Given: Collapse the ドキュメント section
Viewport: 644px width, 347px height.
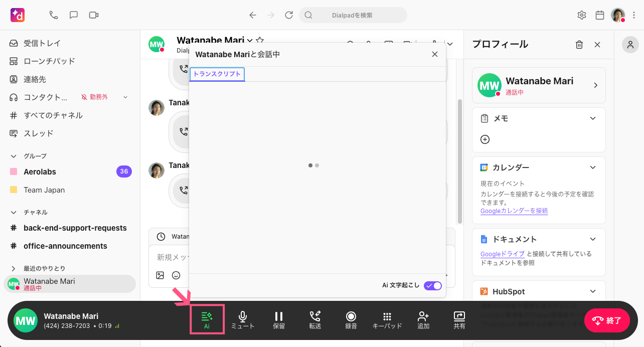Looking at the screenshot, I should click(593, 239).
